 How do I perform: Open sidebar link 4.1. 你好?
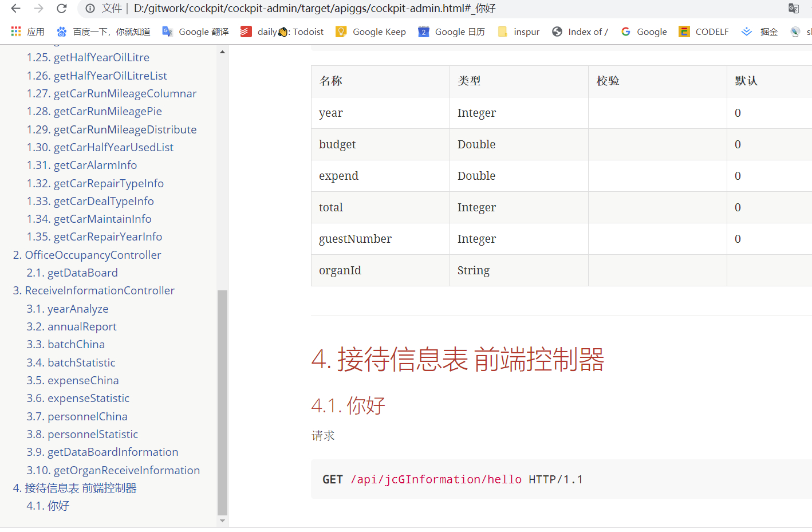click(x=48, y=506)
